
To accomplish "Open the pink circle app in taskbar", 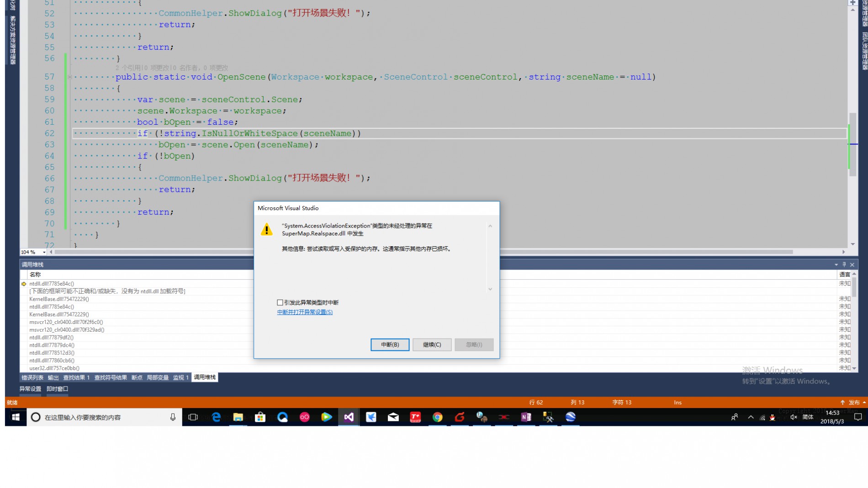I will [304, 417].
